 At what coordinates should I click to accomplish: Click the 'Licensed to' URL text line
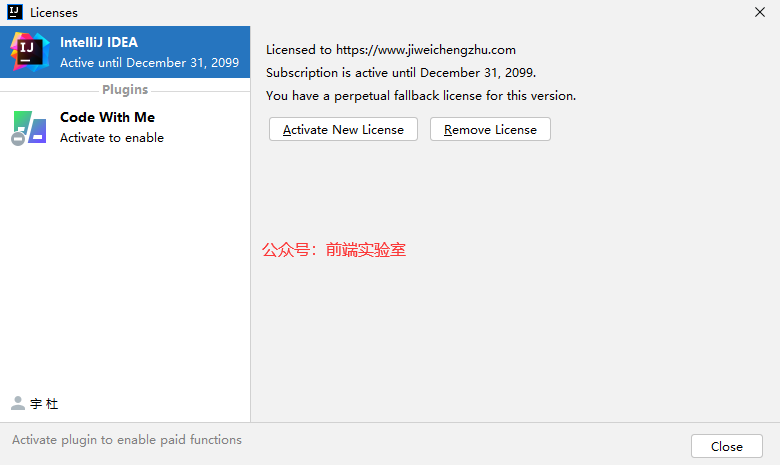[390, 50]
